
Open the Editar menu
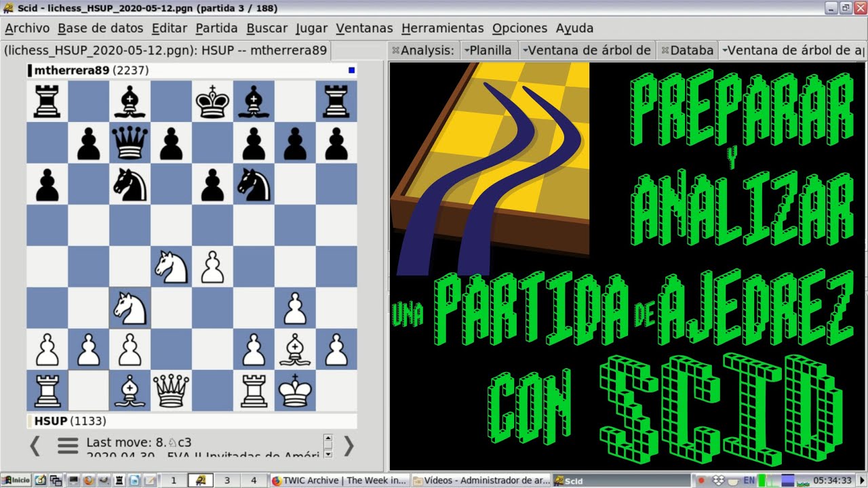coord(170,28)
